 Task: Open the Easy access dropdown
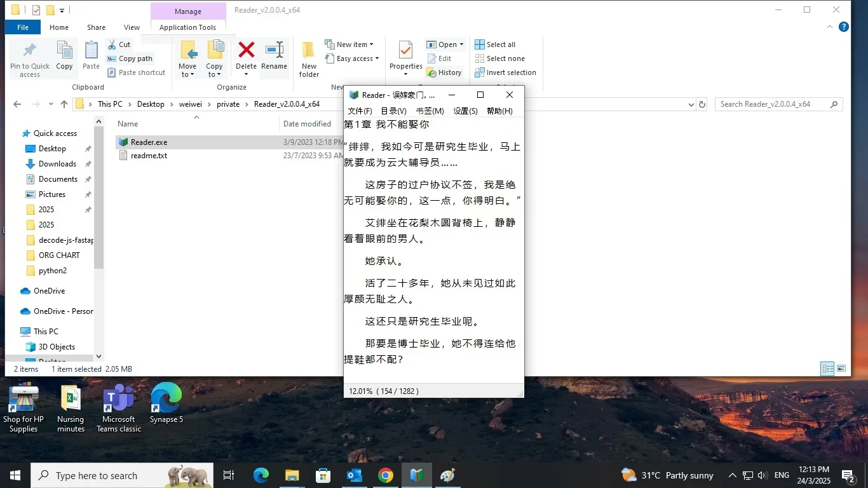(x=351, y=58)
